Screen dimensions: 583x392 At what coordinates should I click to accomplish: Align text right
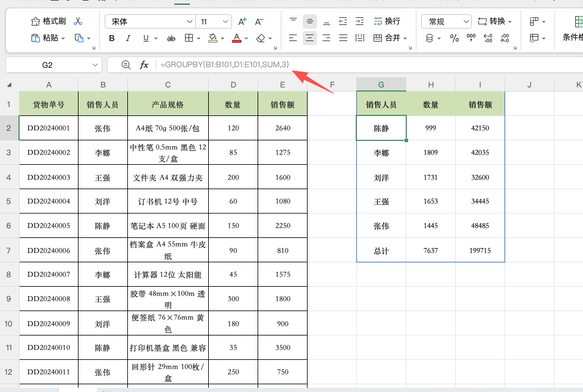coord(326,37)
